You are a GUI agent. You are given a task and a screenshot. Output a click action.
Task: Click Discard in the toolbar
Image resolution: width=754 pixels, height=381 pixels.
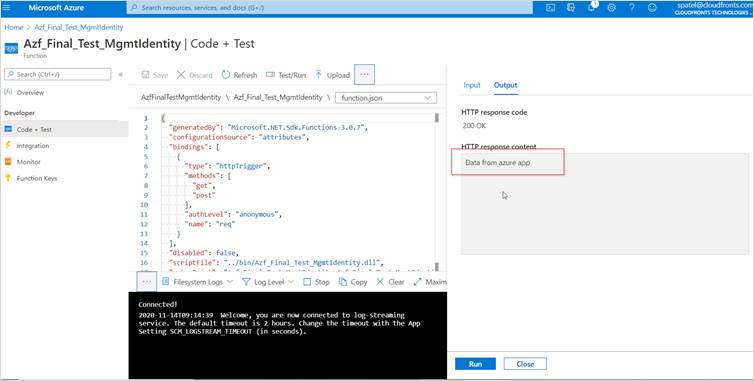(x=194, y=75)
